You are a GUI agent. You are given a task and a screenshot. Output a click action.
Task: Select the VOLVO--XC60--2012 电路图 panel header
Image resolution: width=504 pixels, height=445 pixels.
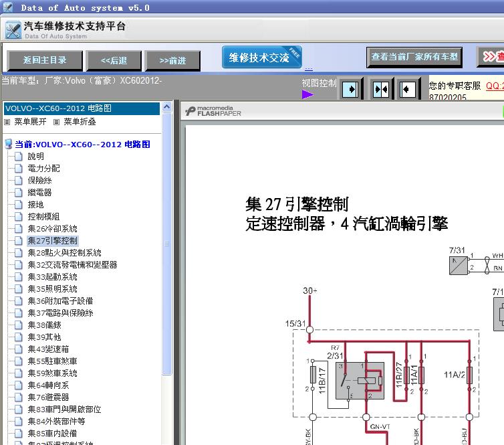click(x=82, y=108)
